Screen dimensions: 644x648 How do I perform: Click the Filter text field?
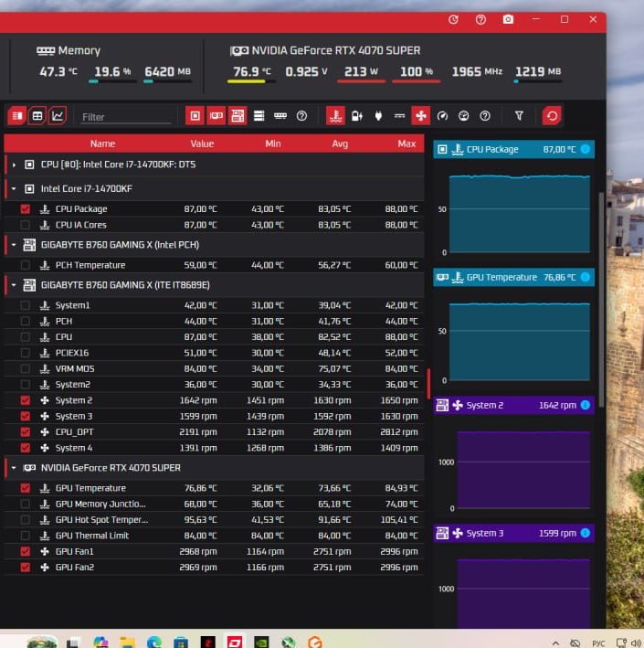[126, 117]
